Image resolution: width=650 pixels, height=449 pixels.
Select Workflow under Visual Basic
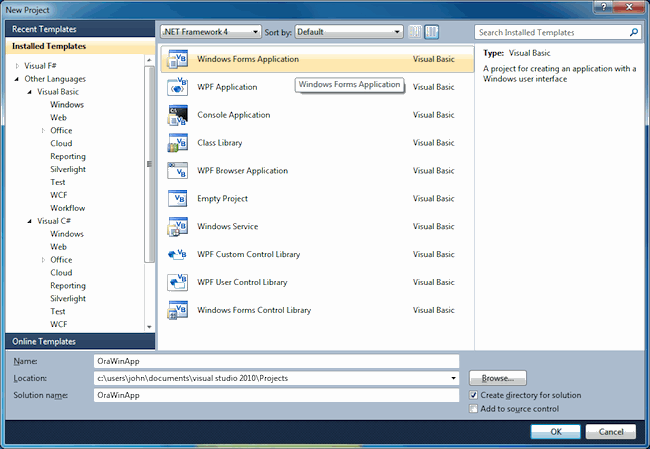point(68,208)
